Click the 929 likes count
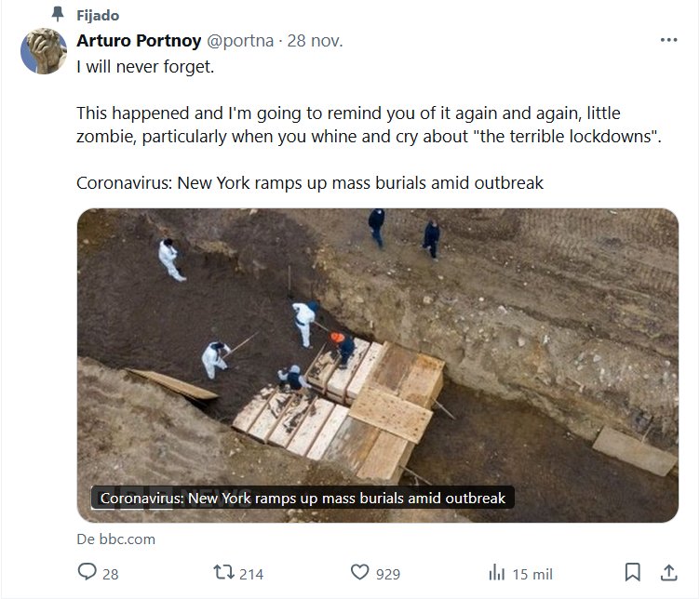 388,573
